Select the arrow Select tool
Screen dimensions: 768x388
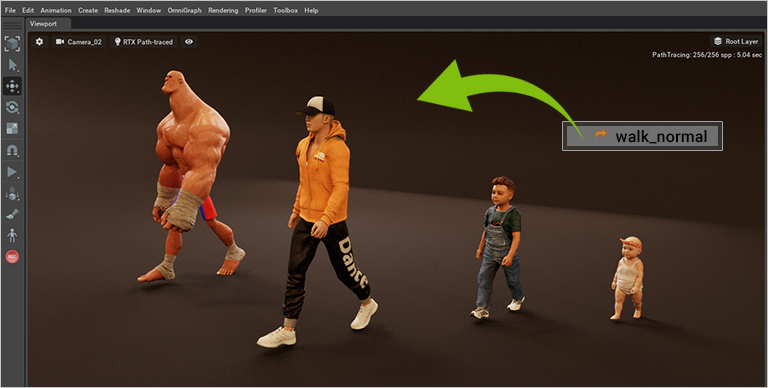[x=12, y=65]
